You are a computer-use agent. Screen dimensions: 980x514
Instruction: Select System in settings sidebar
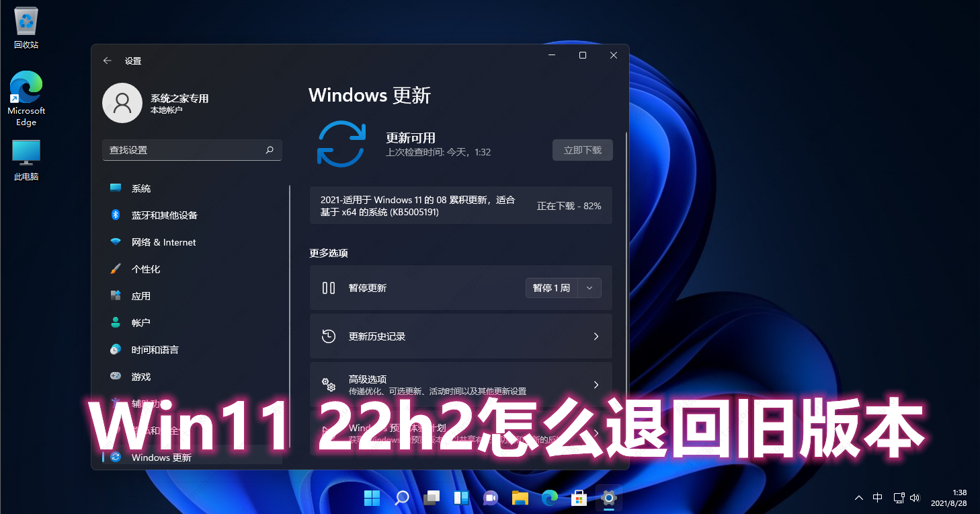[x=141, y=188]
